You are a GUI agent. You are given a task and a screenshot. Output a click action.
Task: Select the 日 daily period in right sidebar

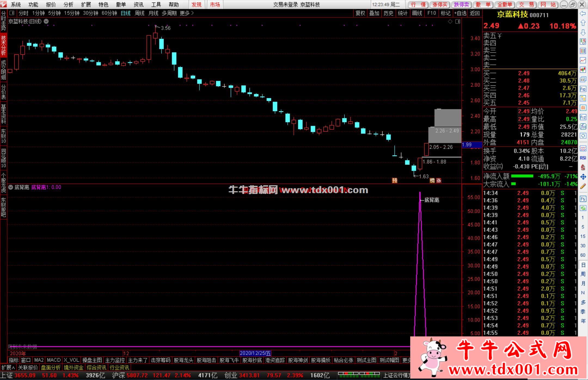(x=583, y=265)
